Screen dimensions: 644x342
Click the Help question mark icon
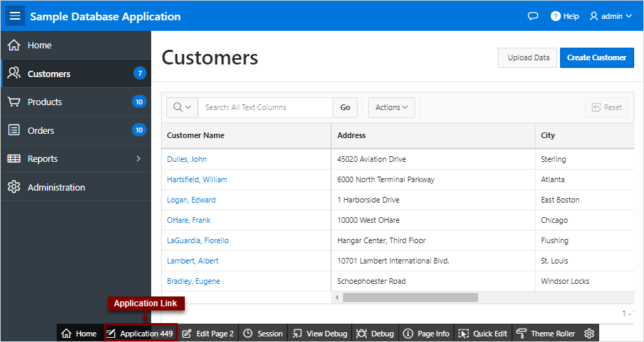[555, 16]
